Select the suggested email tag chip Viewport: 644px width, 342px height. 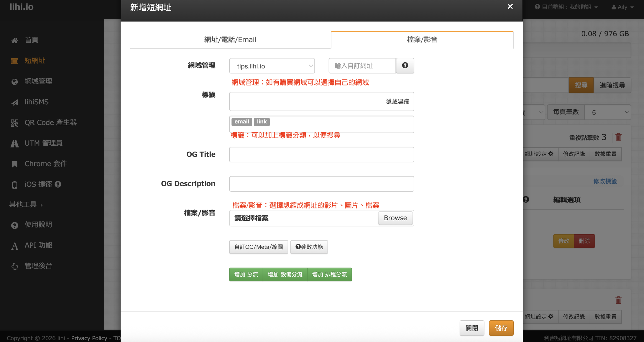coord(242,122)
